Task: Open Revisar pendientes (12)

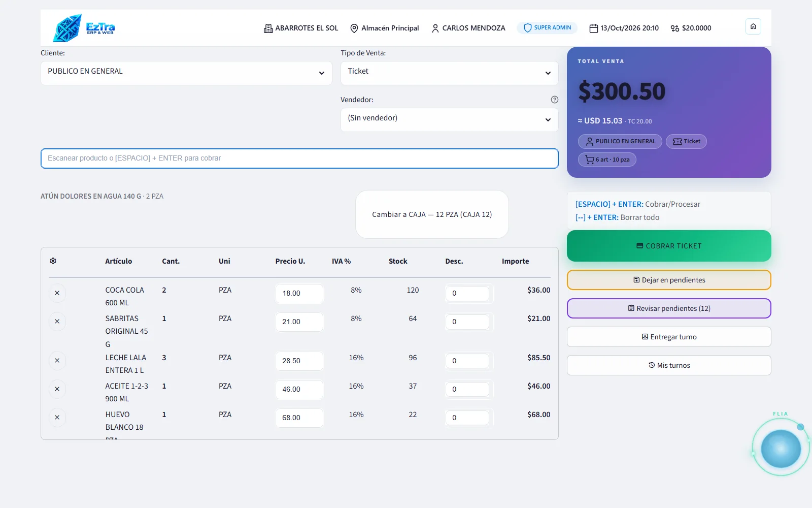Action: [669, 308]
